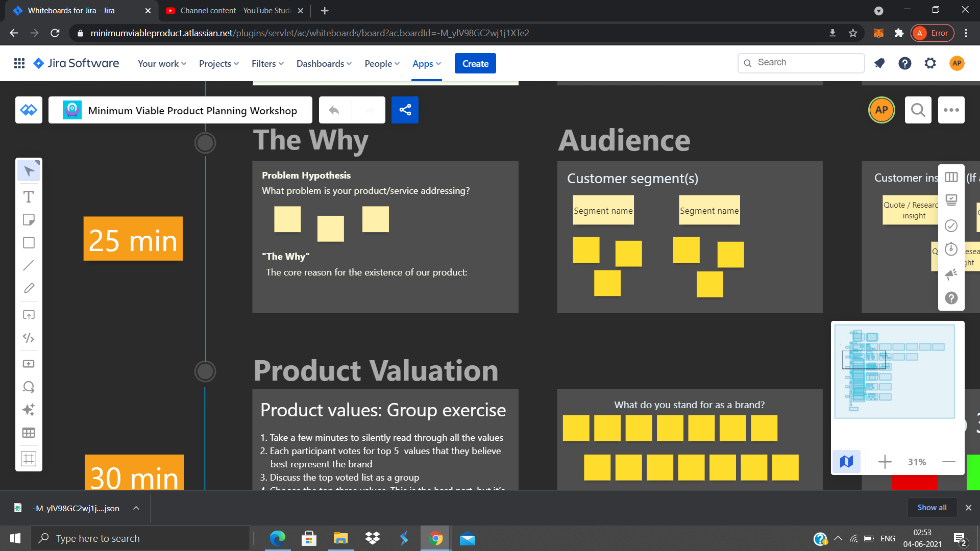Image resolution: width=980 pixels, height=551 pixels.
Task: Expand the Dashboards dropdown
Action: (x=324, y=64)
